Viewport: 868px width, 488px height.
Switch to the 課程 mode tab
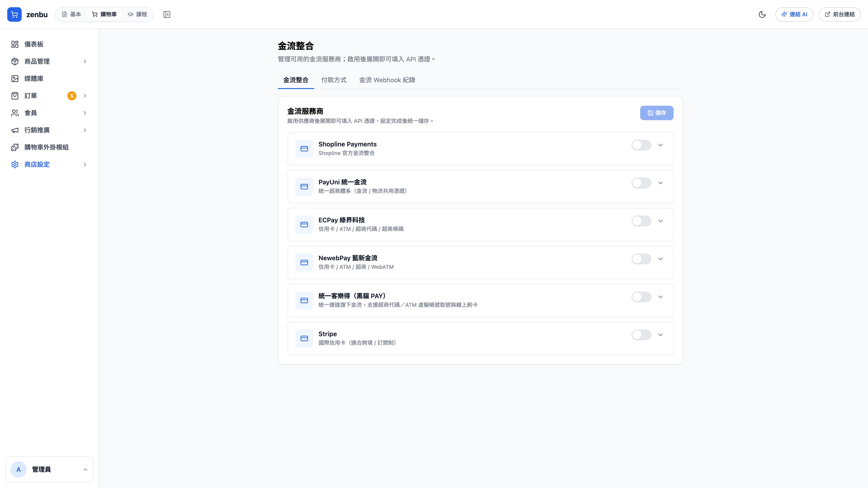[137, 14]
